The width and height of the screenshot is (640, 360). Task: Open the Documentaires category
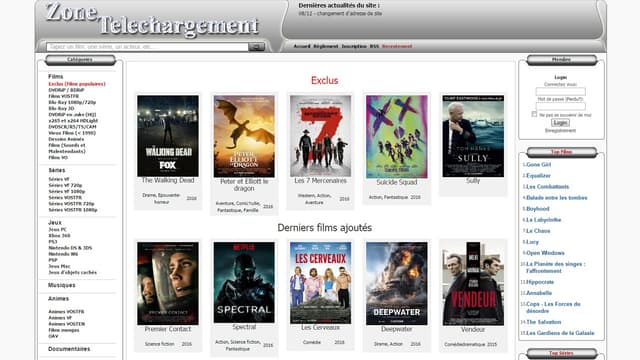click(69, 349)
